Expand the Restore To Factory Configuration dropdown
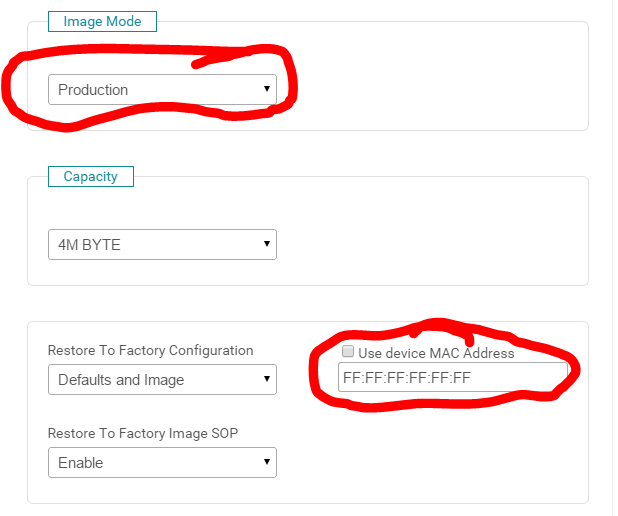Screen dimensions: 618x516 (162, 380)
